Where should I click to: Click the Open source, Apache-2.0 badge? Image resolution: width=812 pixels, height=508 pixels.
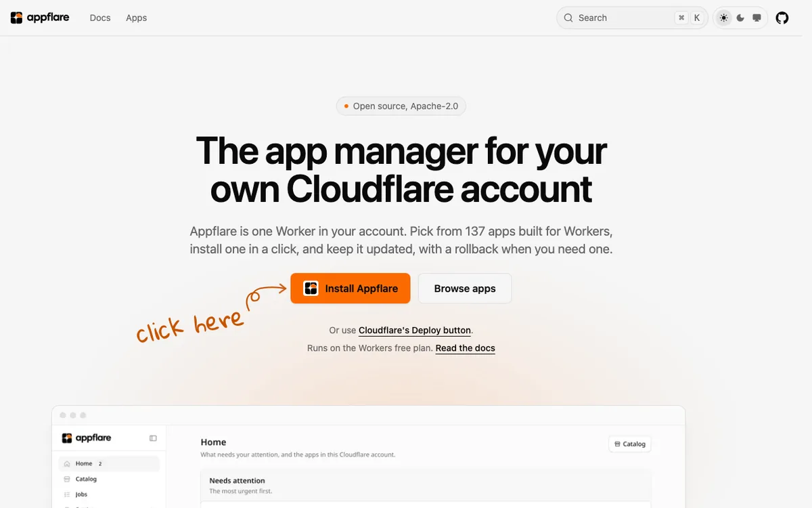click(401, 106)
